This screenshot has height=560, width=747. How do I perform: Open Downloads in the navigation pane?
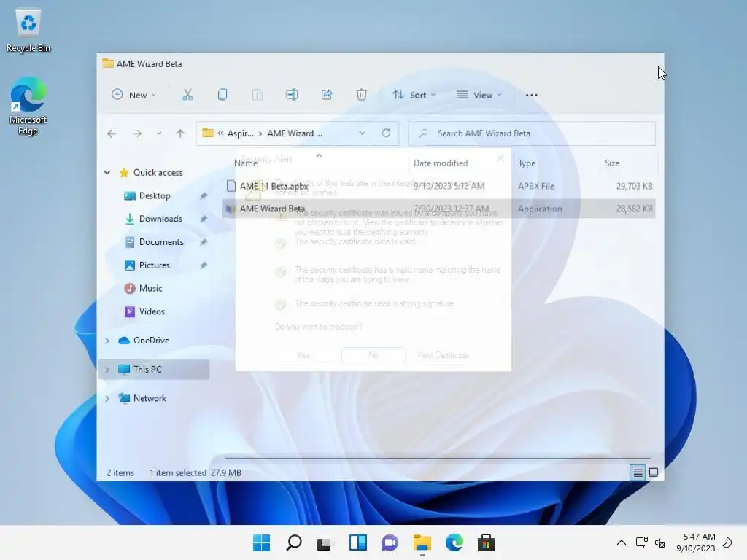point(160,219)
